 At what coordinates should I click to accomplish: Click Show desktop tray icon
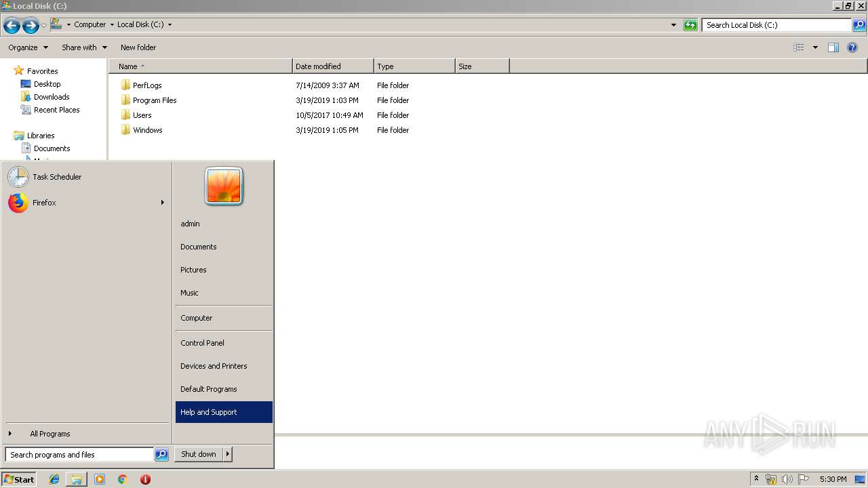coord(860,479)
